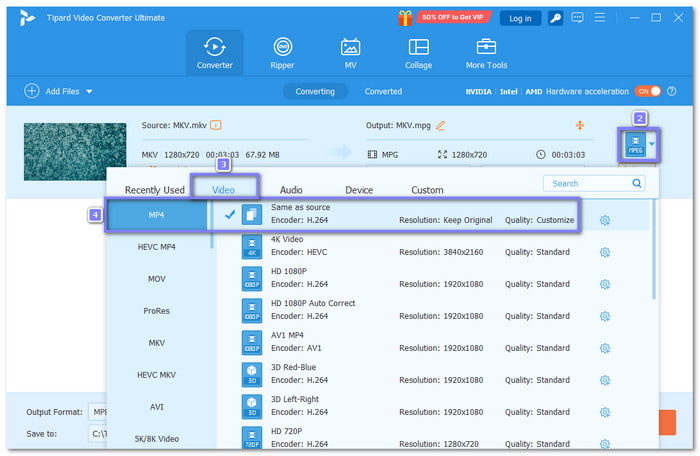The image size is (700, 456).
Task: Open settings gear for 3D Red-Blue
Action: pos(605,380)
